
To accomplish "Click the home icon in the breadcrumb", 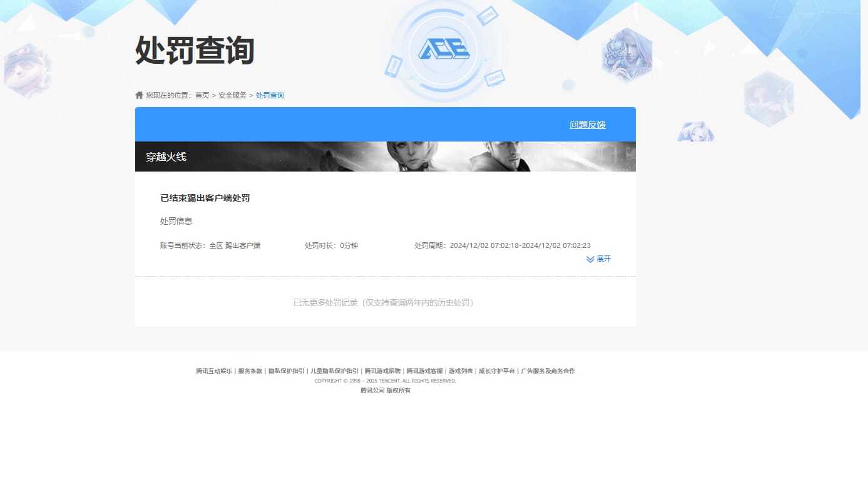I will click(139, 95).
